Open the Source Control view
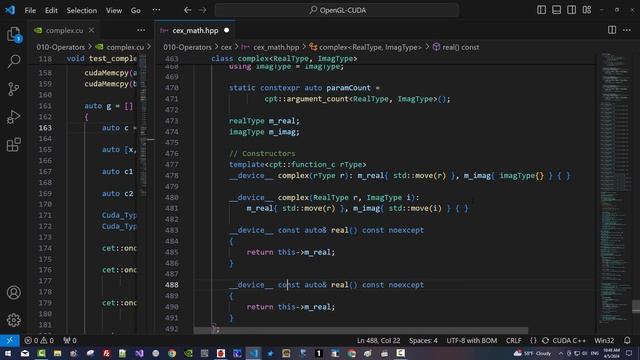640x360 pixels. [x=13, y=89]
